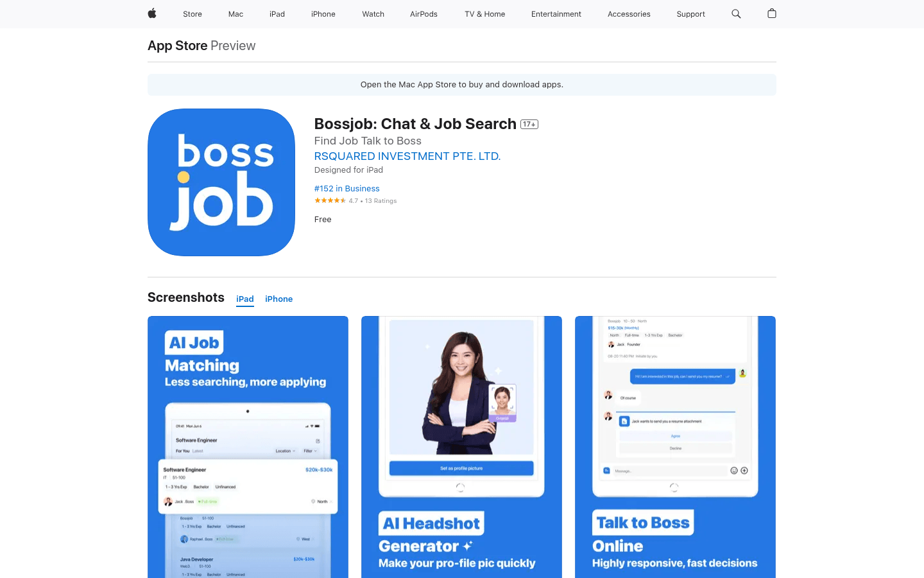
Task: Click the Mac App Store banner
Action: coord(462,85)
